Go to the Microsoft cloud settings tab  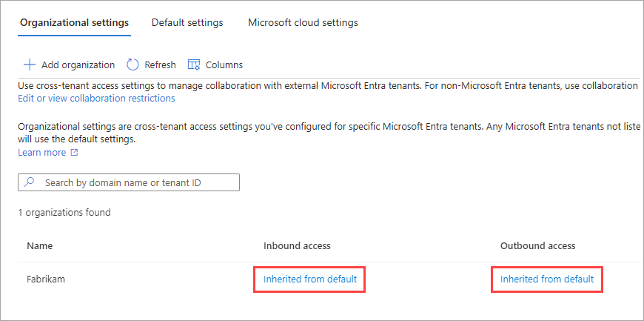(x=303, y=23)
